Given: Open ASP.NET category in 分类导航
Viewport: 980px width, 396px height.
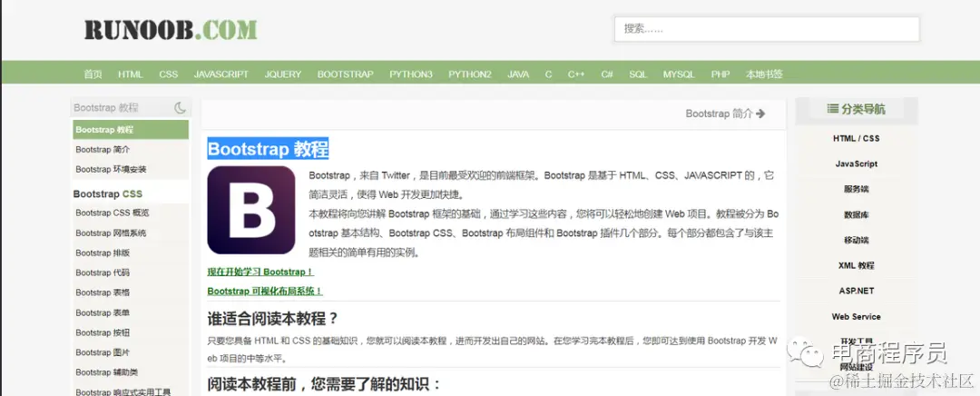Looking at the screenshot, I should click(857, 291).
